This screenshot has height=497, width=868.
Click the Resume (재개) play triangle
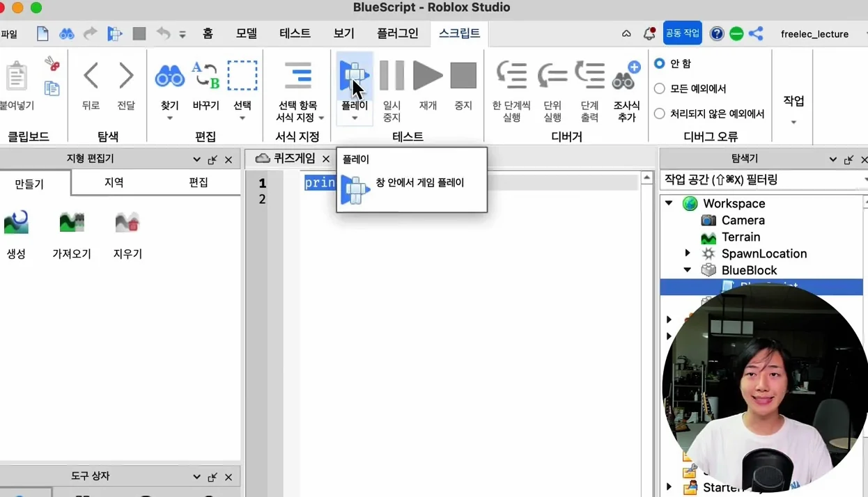coord(428,75)
